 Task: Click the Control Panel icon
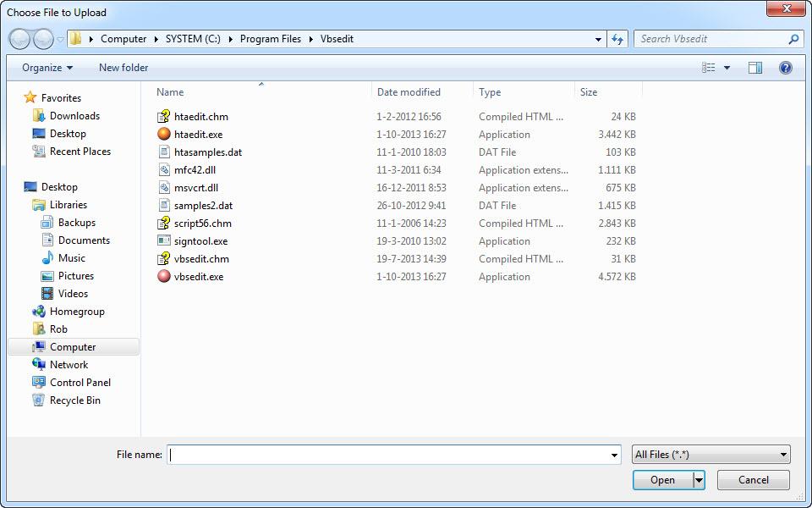pyautogui.click(x=38, y=382)
